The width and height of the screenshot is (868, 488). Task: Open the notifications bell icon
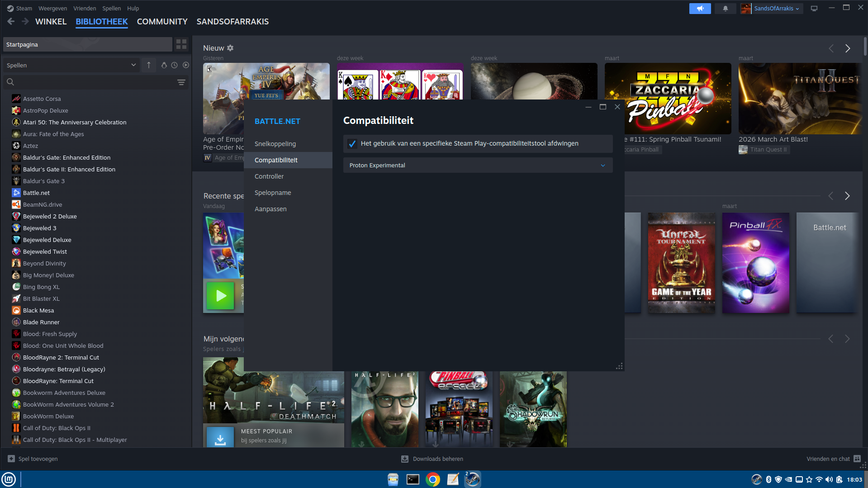(x=725, y=9)
